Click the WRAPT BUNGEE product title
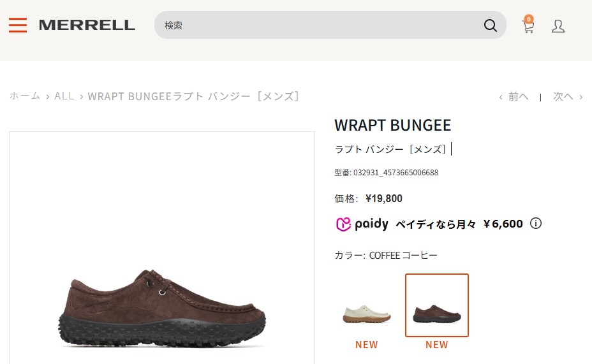The width and height of the screenshot is (592, 364). [393, 125]
